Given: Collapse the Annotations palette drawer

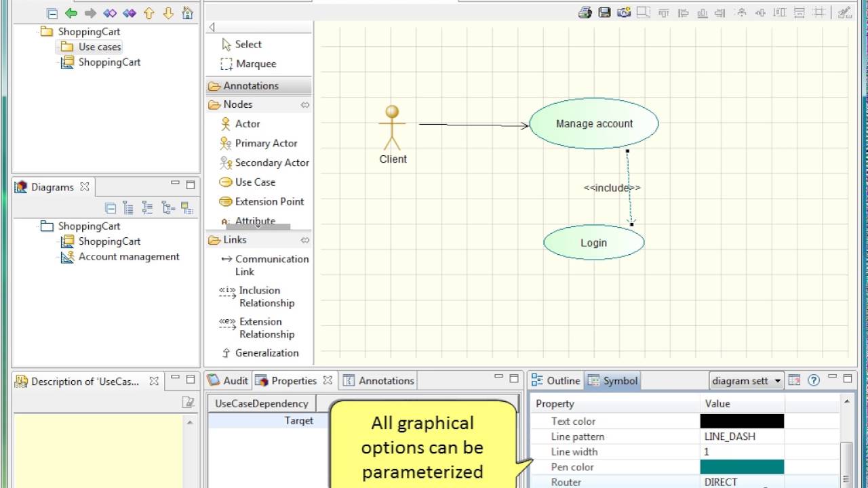Looking at the screenshot, I should pyautogui.click(x=258, y=86).
